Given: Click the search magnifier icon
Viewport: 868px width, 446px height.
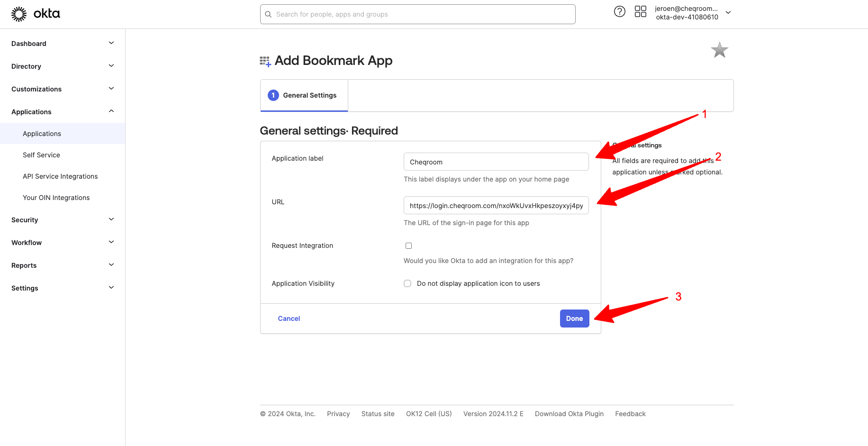Looking at the screenshot, I should tap(268, 14).
